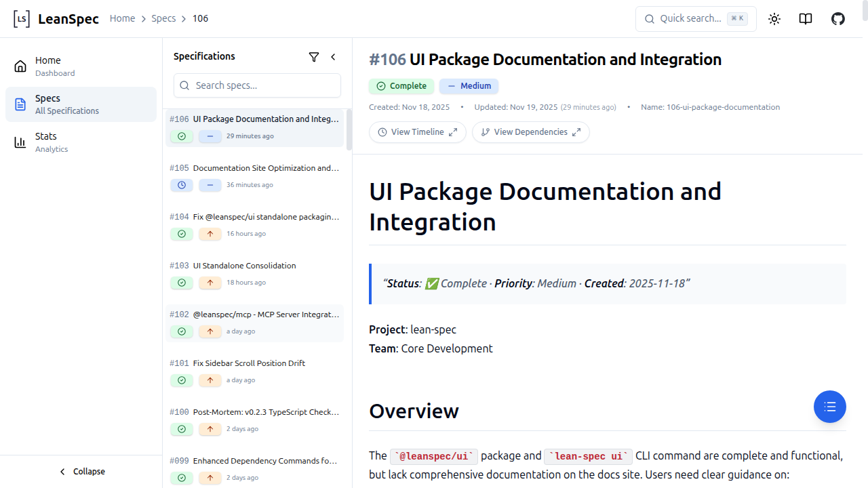Click the Medium priority pill on #106

coord(469,86)
